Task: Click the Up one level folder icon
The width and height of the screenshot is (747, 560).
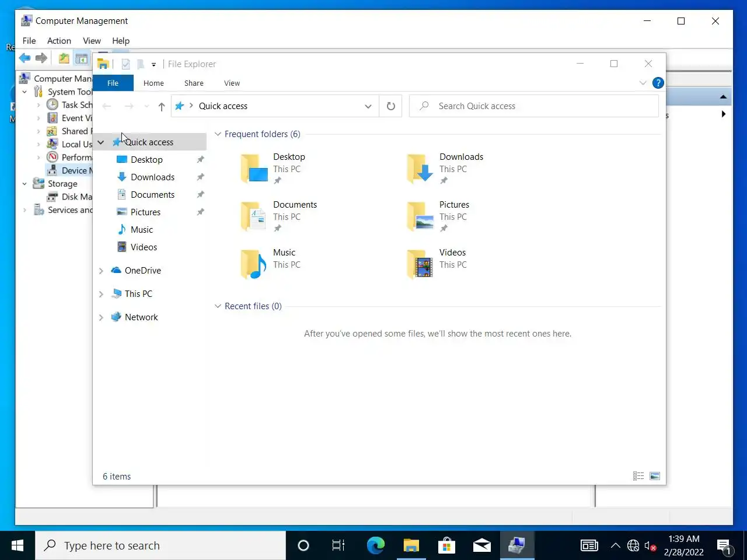Action: tap(64, 58)
